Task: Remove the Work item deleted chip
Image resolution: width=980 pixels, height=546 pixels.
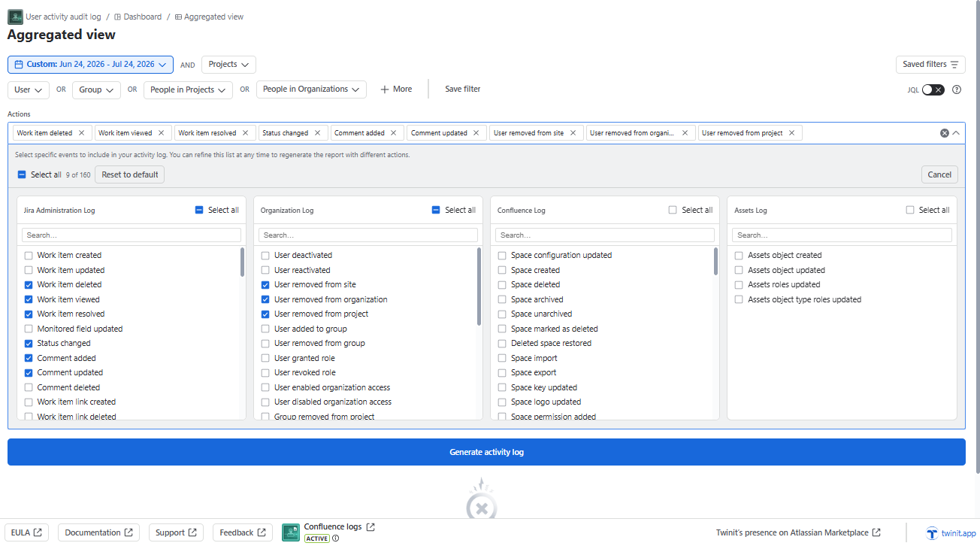Action: 82,133
